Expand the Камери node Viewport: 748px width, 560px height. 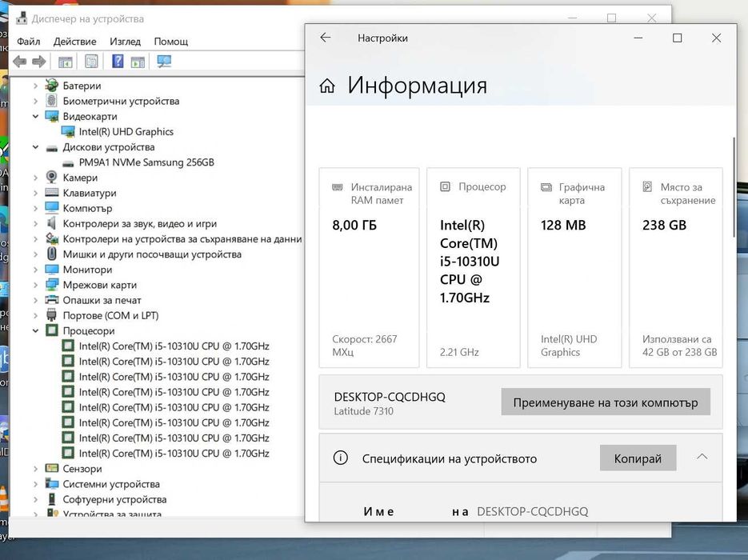[x=35, y=178]
